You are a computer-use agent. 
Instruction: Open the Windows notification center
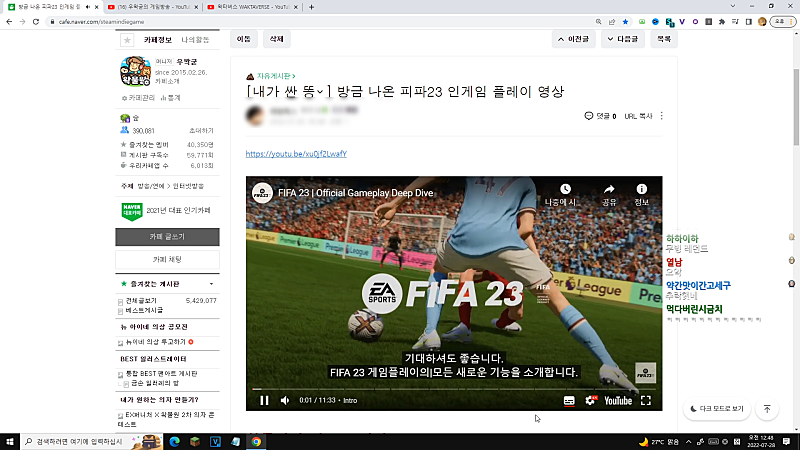pyautogui.click(x=786, y=442)
